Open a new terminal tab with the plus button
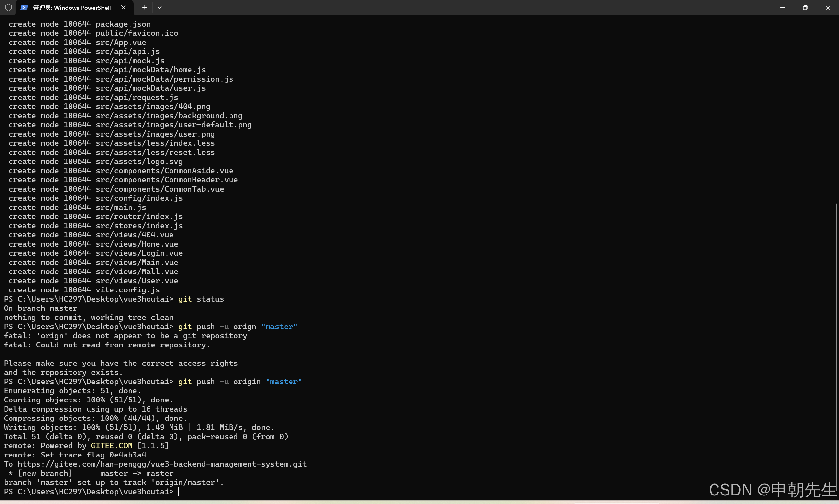The image size is (839, 504). click(x=145, y=8)
